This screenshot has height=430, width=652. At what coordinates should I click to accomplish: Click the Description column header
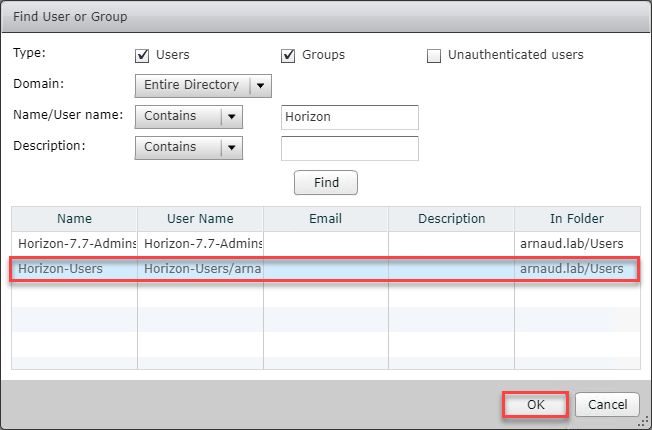click(451, 219)
